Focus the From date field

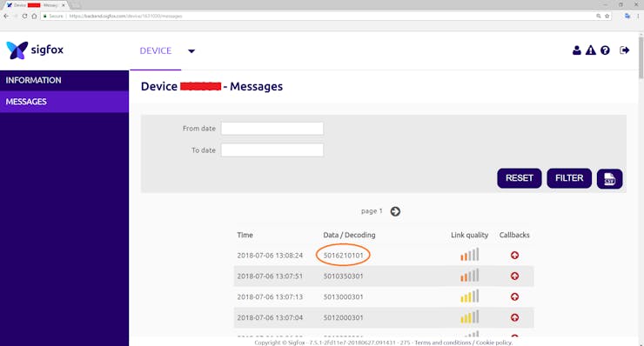tap(272, 129)
